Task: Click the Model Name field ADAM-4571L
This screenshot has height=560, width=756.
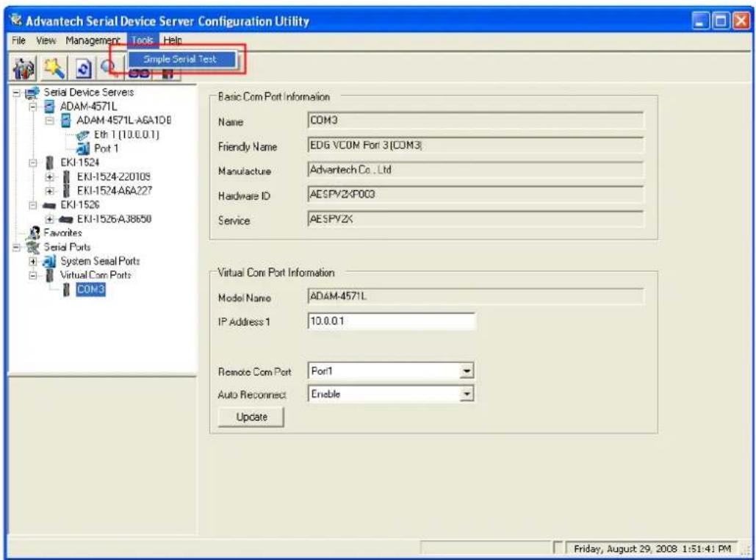Action: coord(475,296)
